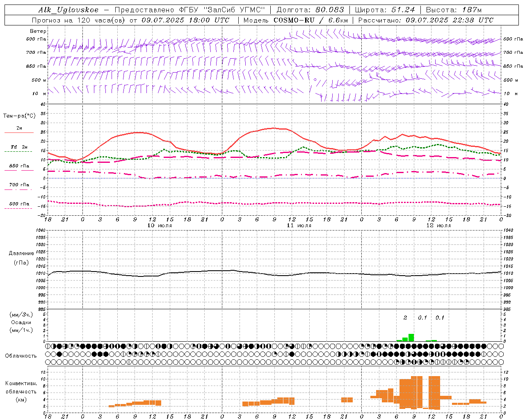Click the 10 июля date label
Viewport: 525px width, 420px height.
[x=160, y=226]
